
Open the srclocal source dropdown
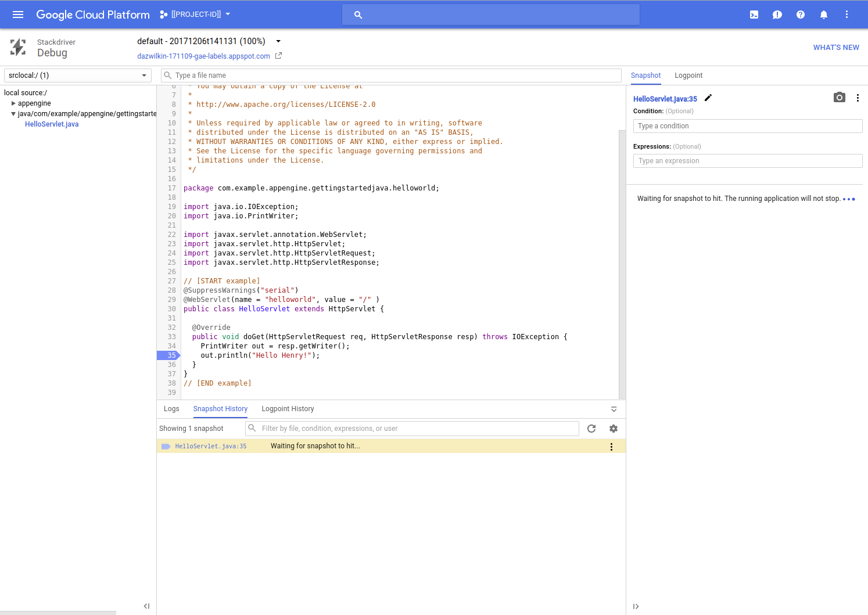point(77,75)
